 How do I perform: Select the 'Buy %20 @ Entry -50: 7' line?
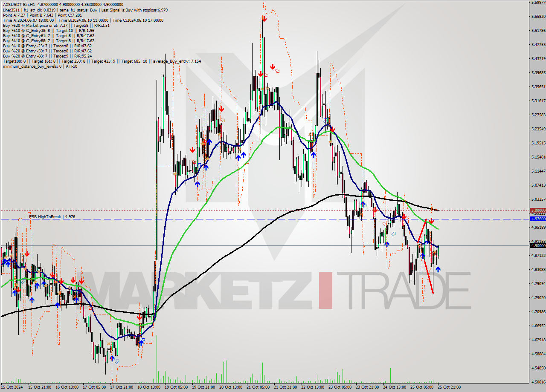coord(24,51)
